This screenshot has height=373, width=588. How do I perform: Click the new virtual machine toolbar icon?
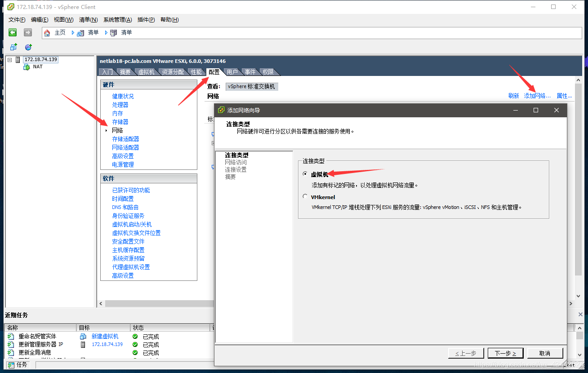coord(13,47)
